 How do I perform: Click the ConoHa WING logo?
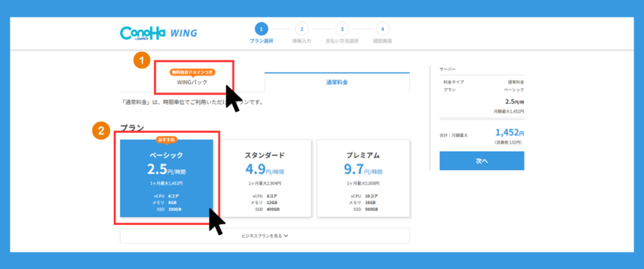click(158, 33)
